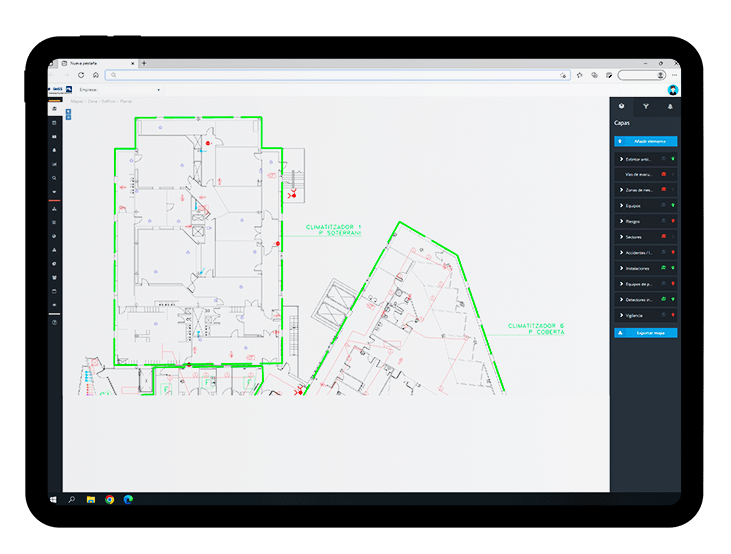This screenshot has width=731, height=554.
Task: Click the Exportar mapa button
Action: click(646, 333)
